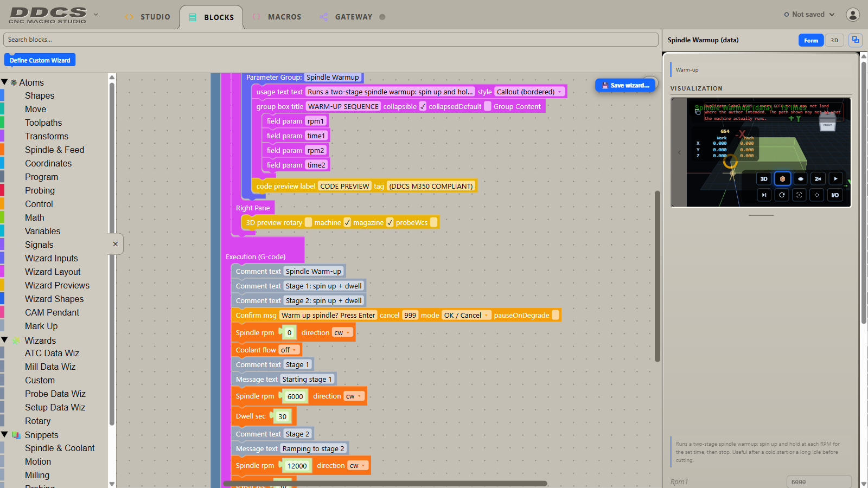Copy the preview warning using the overlay icon
This screenshot has height=488, width=868.
698,112
